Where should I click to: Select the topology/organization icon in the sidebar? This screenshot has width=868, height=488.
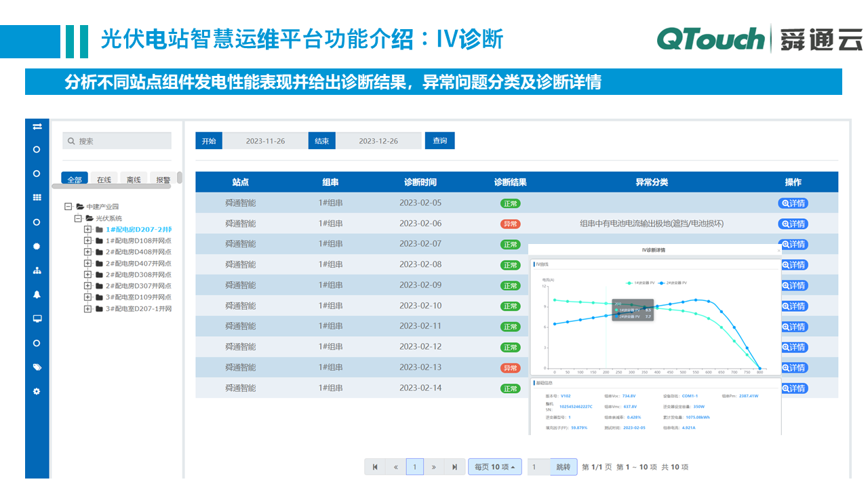[37, 270]
